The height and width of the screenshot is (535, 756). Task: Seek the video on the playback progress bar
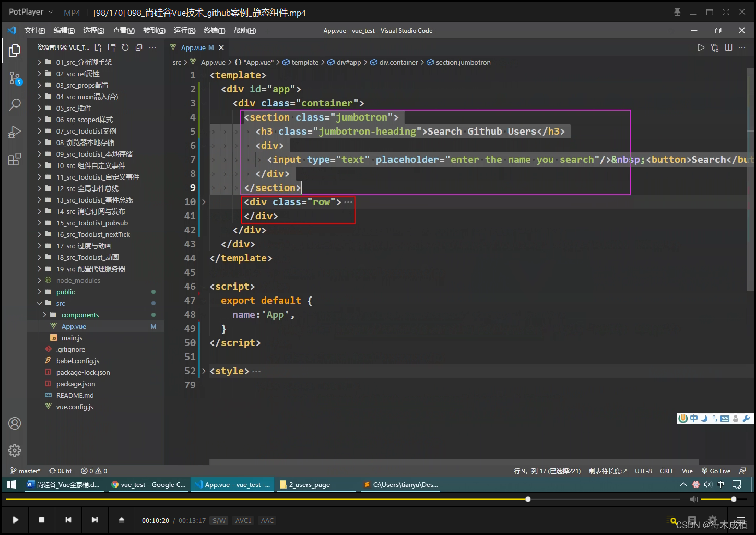[342, 500]
